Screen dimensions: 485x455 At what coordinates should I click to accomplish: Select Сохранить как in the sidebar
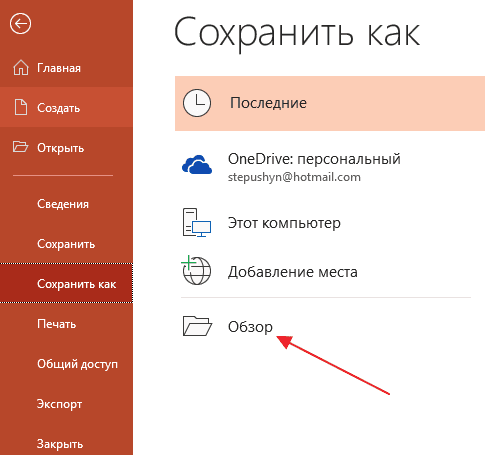(66, 283)
